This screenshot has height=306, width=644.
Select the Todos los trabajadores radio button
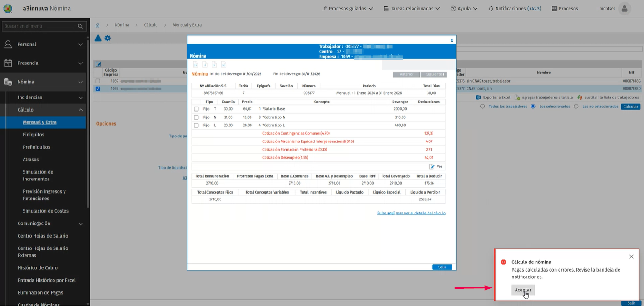482,107
